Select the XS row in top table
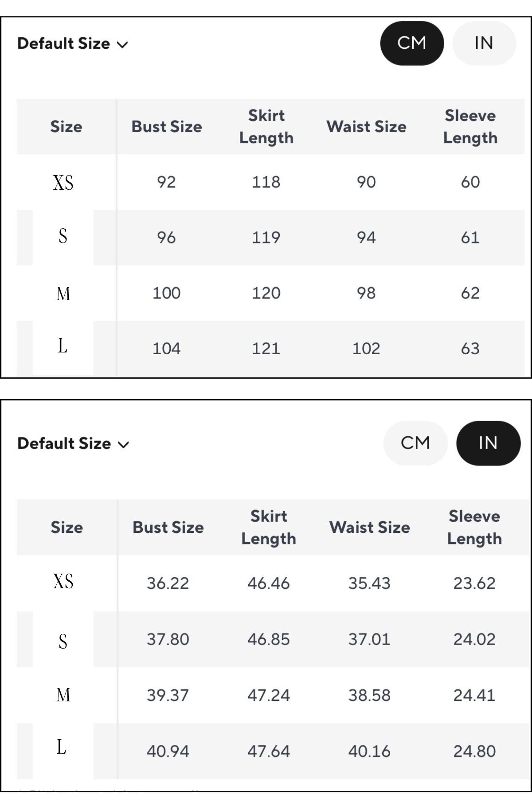Viewport: 532px width, 798px height. pyautogui.click(x=270, y=182)
